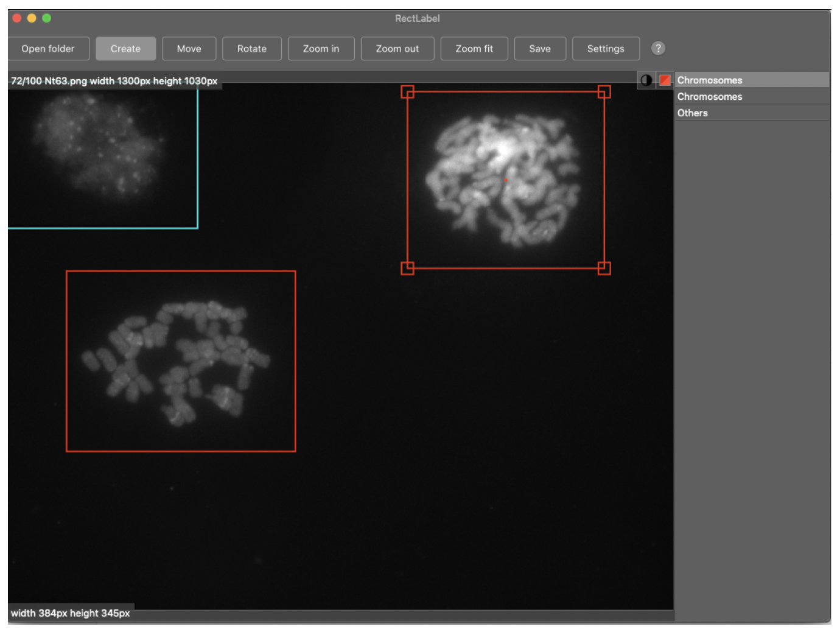
Task: Grab top-left handle of selected box
Action: click(x=407, y=92)
